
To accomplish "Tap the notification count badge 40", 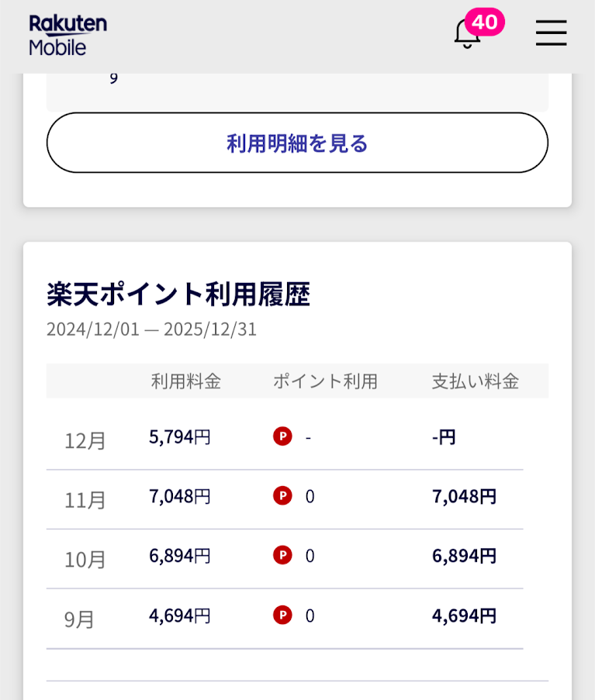I will (485, 22).
